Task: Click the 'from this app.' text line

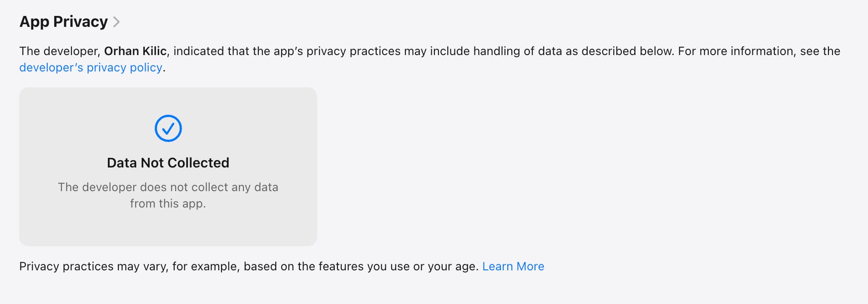Action: click(x=168, y=203)
